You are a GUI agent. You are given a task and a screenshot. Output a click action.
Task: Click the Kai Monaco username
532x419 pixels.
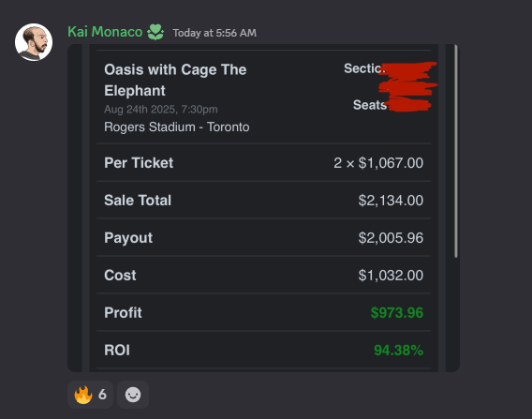coord(105,32)
